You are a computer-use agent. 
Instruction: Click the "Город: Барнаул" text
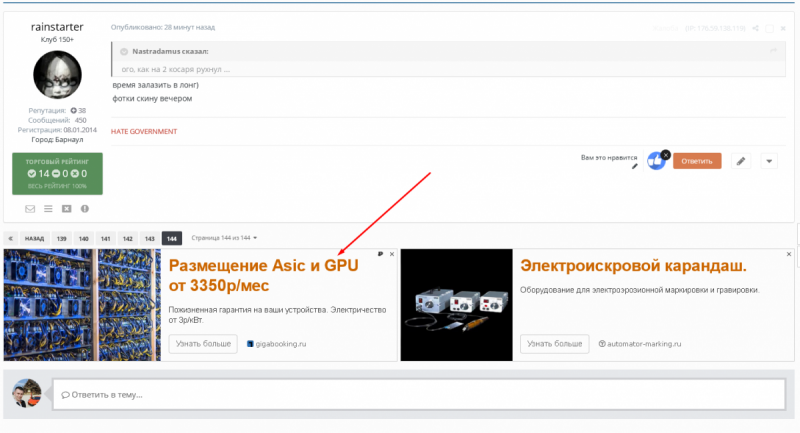(x=57, y=140)
